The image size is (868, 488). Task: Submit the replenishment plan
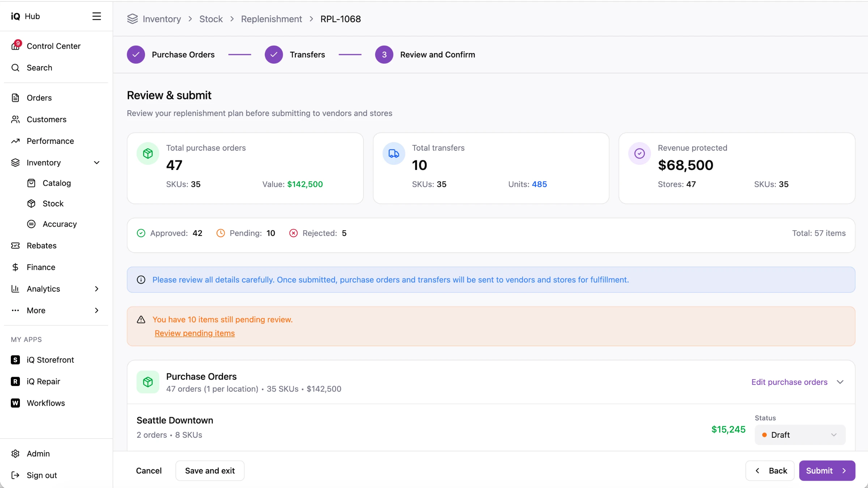pyautogui.click(x=827, y=471)
